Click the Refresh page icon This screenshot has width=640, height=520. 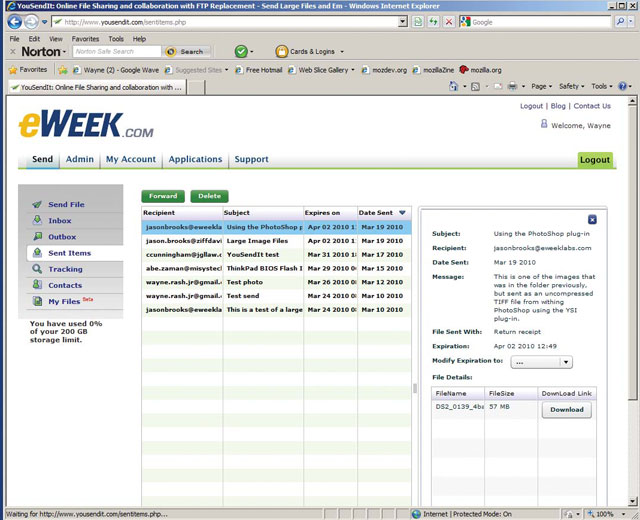tap(433, 22)
